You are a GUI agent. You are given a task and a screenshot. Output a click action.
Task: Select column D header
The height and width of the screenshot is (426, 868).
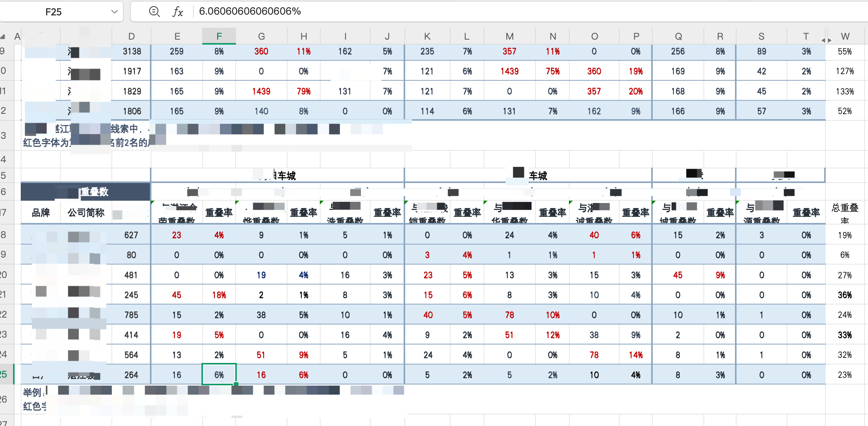pos(131,37)
